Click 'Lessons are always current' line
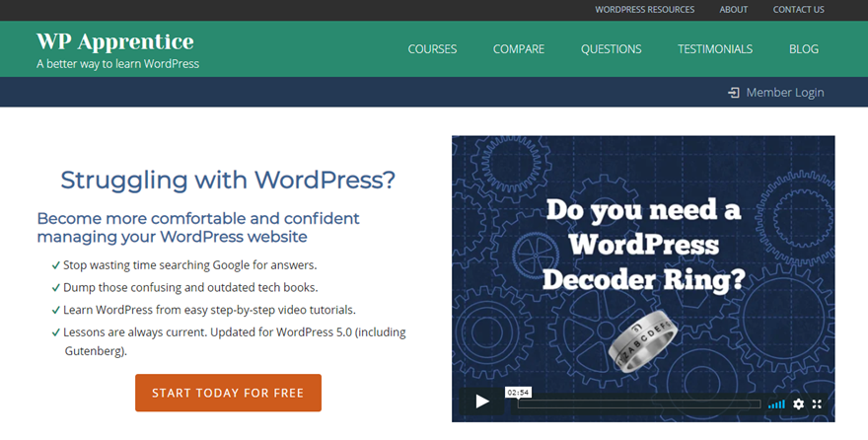Screen dimensions: 868x440 point(234,341)
